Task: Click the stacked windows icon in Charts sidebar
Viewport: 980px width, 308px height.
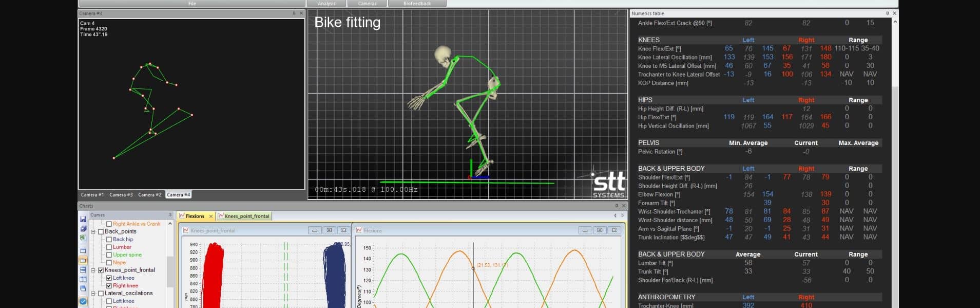Action: pos(83,288)
